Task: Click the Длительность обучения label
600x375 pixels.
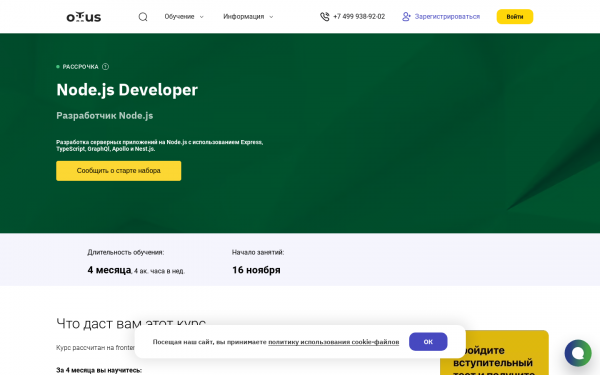Action: [x=126, y=252]
